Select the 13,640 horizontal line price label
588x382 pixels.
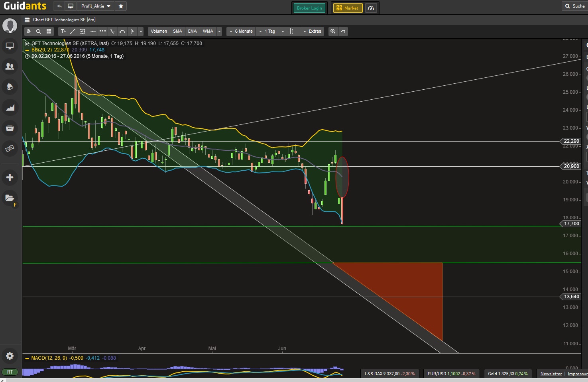tap(571, 297)
